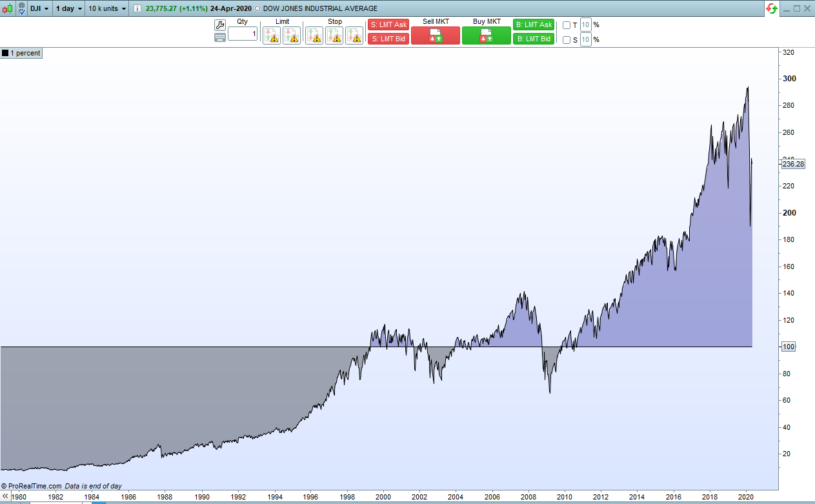Open the DJI instrument dropdown
This screenshot has width=815, height=504.
[x=39, y=8]
